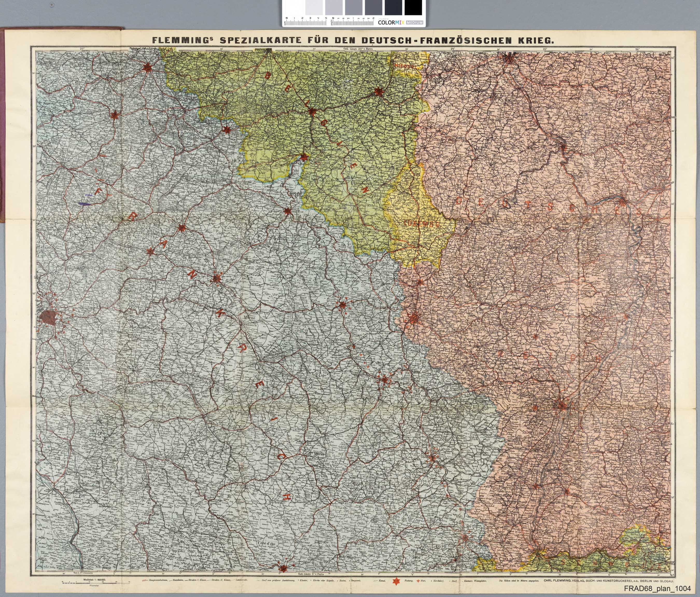Image resolution: width=700 pixels, height=597 pixels.
Task: Click the 'Hauptbahnen' line sample in the legend
Action: (145, 580)
